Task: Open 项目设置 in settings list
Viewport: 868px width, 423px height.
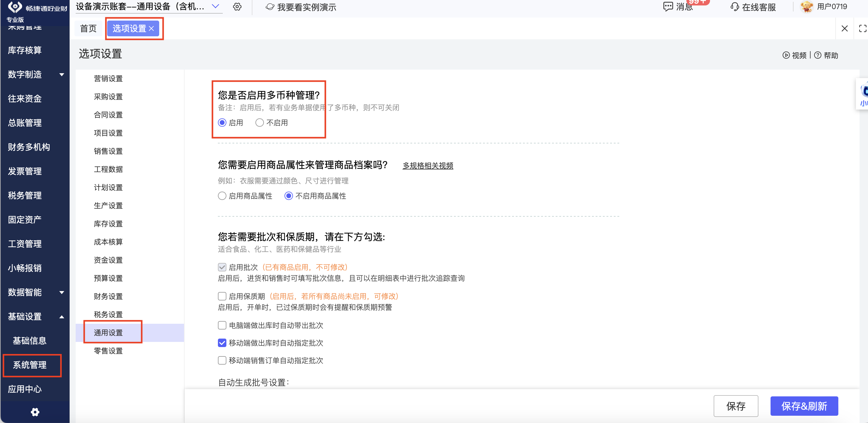Action: pyautogui.click(x=108, y=133)
